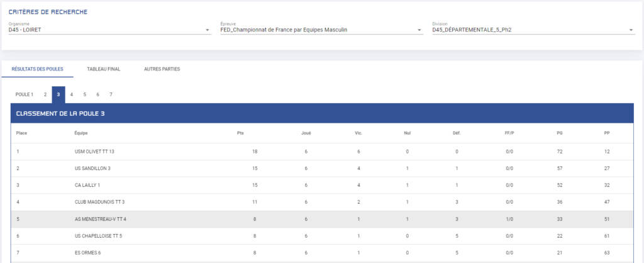Click the Équipe column header
This screenshot has height=263, width=644.
click(x=81, y=133)
